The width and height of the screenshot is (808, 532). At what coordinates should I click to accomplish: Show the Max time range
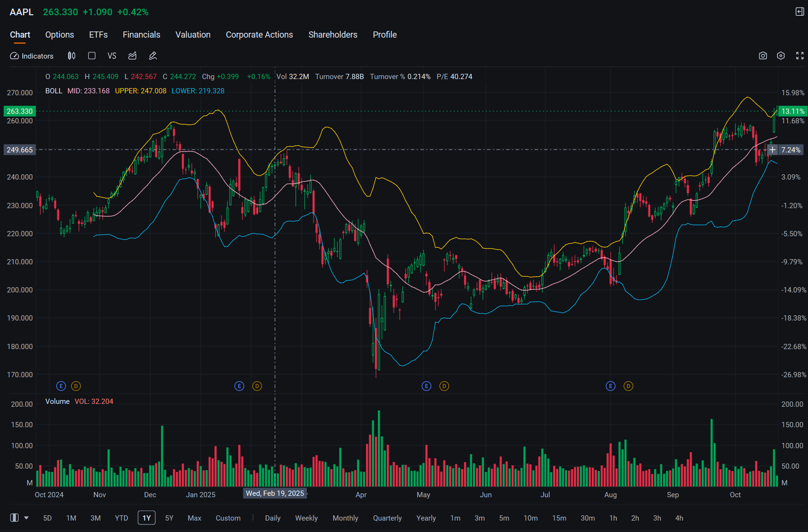click(x=194, y=518)
